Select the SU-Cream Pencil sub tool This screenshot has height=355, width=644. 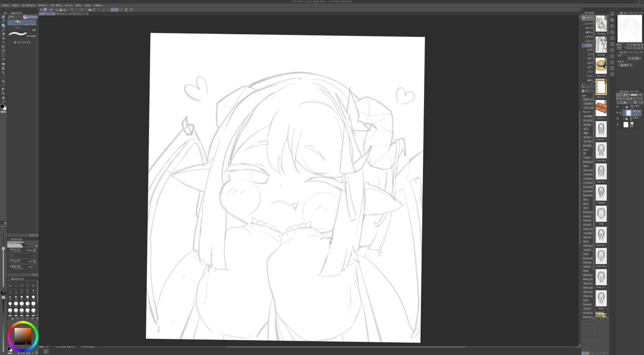[22, 23]
